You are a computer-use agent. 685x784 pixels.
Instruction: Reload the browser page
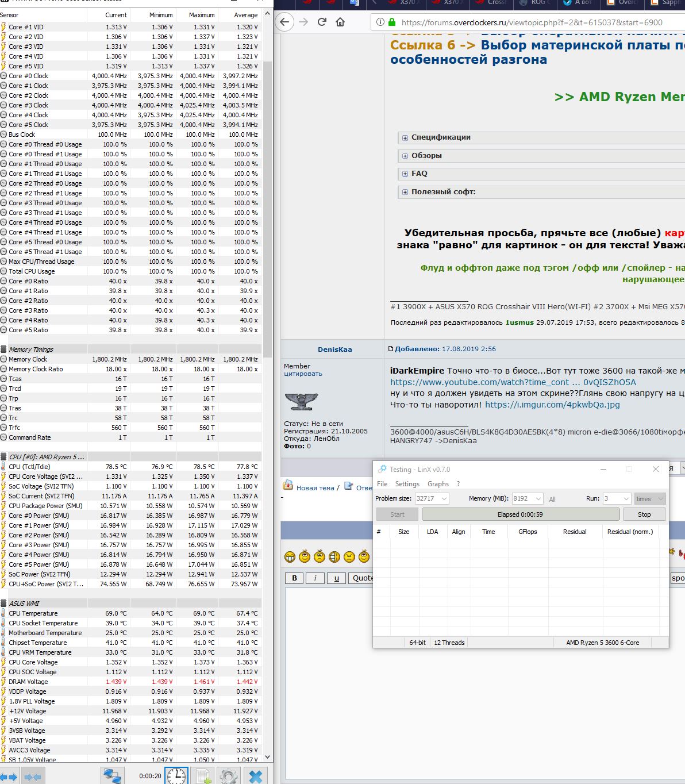[x=322, y=22]
